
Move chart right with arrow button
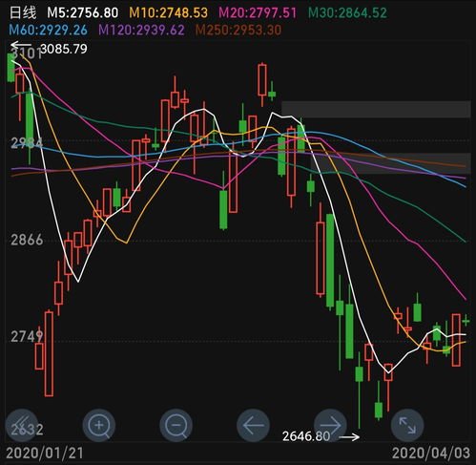pyautogui.click(x=330, y=425)
